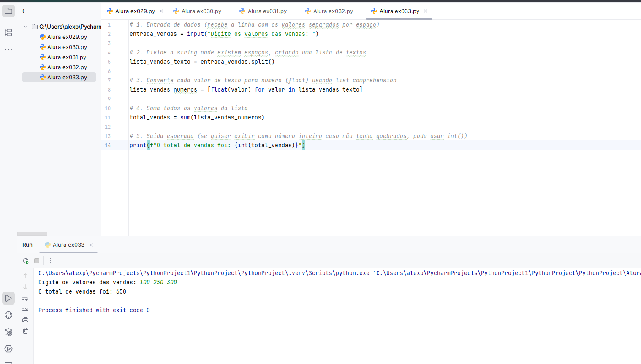Image resolution: width=641 pixels, height=364 pixels.
Task: Open the Structure tool window
Action: pyautogui.click(x=8, y=32)
